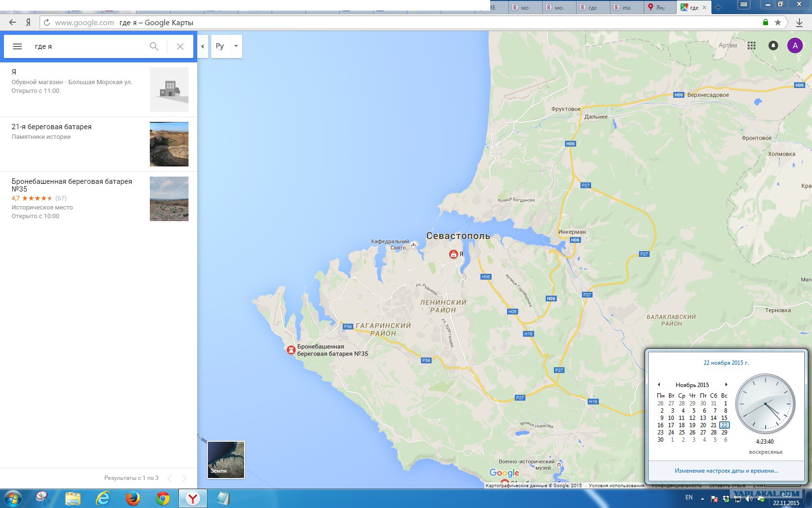Click the 21-я береговая батарея photo thumbnail
Image resolution: width=812 pixels, height=508 pixels.
[169, 144]
